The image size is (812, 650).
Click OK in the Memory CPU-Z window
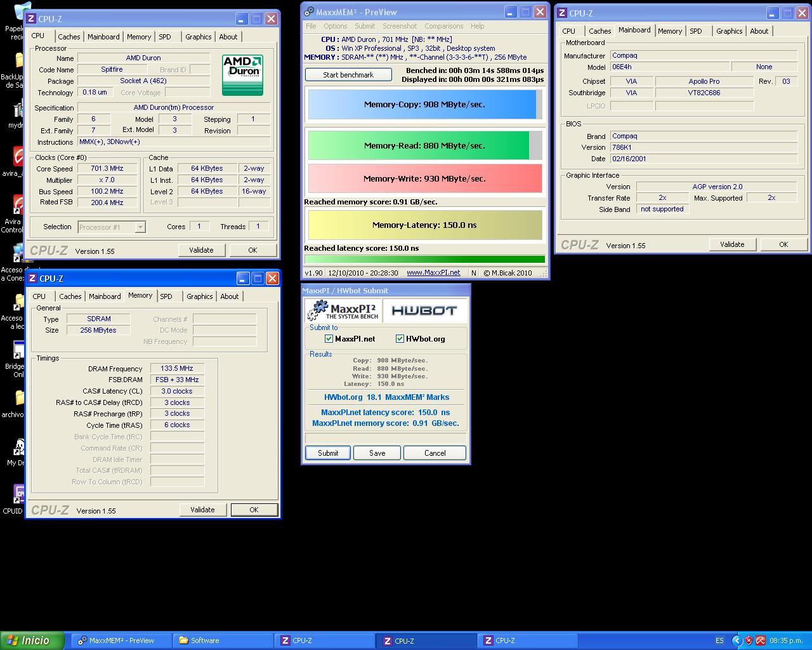pos(254,510)
